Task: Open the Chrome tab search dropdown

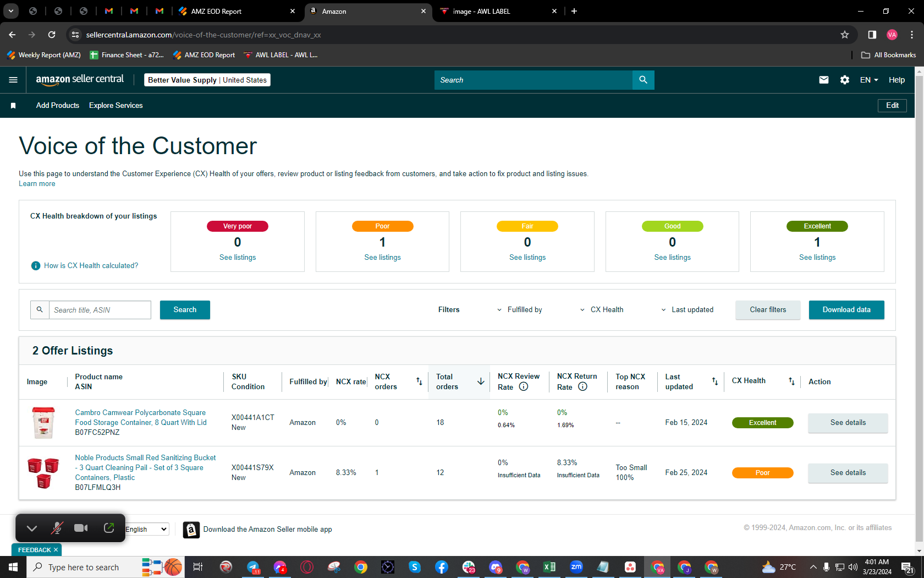Action: [10, 11]
